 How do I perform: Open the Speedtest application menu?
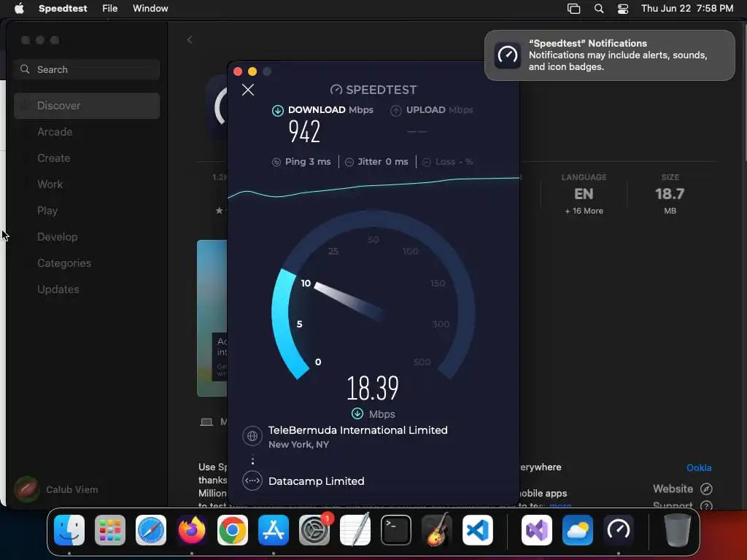pos(63,8)
